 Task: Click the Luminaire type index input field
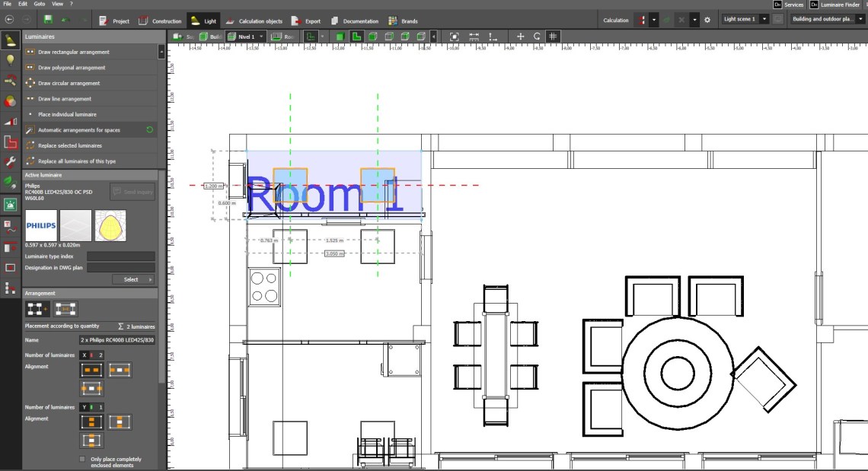(x=120, y=256)
